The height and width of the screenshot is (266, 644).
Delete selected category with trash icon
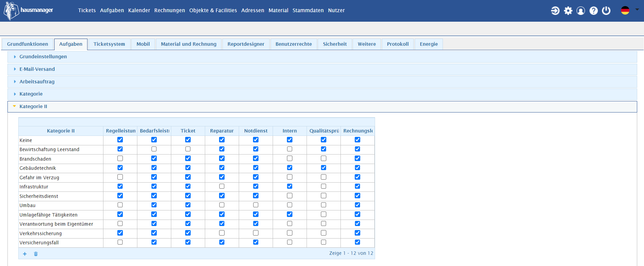[x=36, y=254]
